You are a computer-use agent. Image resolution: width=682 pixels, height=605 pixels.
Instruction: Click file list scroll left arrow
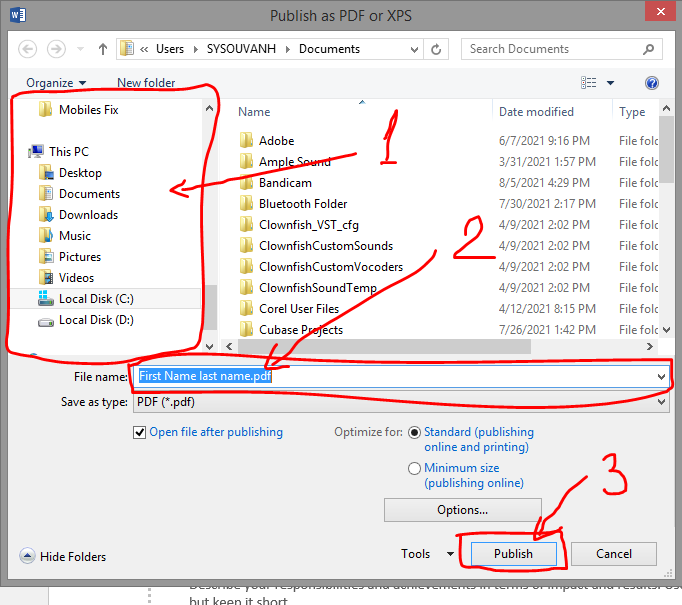(229, 347)
